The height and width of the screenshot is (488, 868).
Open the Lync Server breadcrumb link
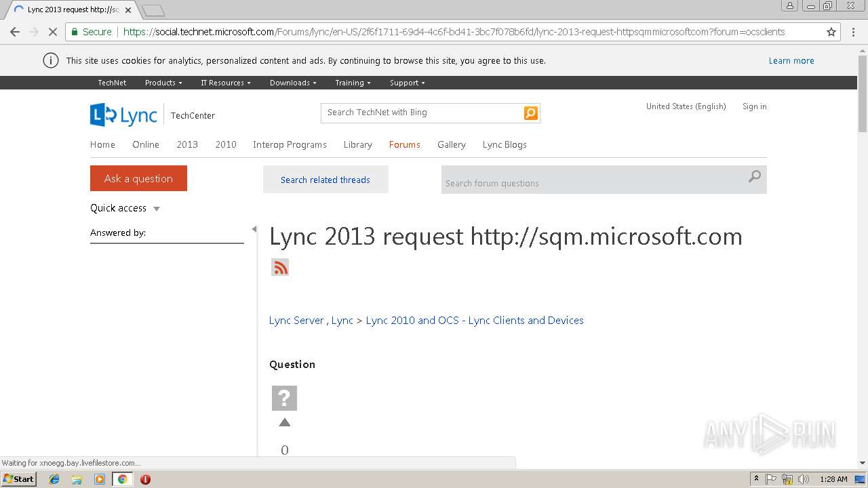coord(296,321)
